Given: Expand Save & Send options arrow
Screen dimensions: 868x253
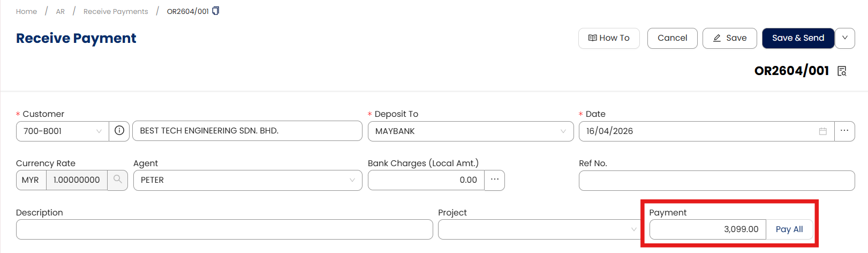Looking at the screenshot, I should [845, 38].
